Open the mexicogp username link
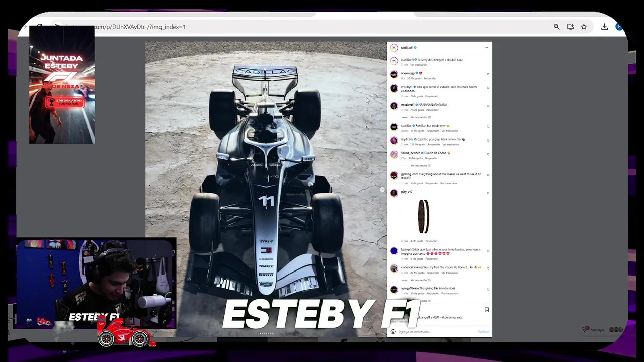The height and width of the screenshot is (362, 644). pos(408,73)
